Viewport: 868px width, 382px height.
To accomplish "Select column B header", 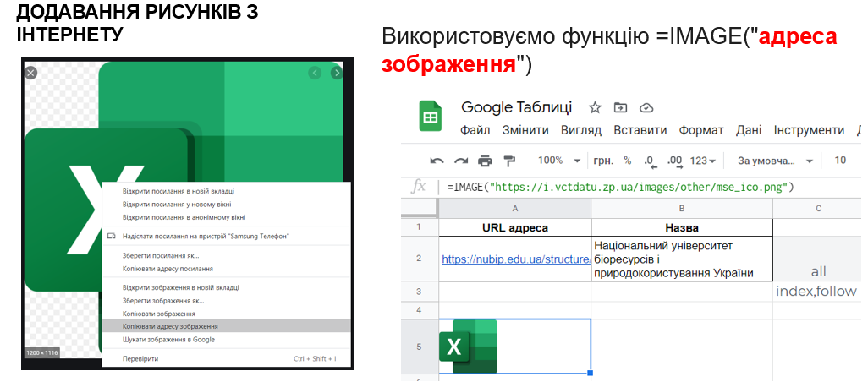I will pos(681,209).
